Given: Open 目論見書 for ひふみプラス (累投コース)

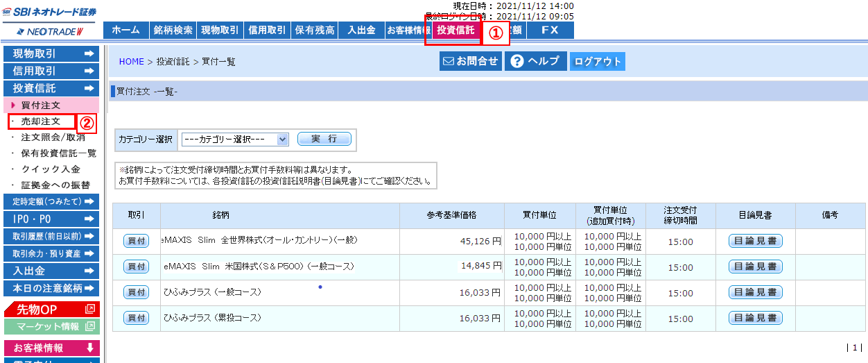Looking at the screenshot, I should [x=755, y=318].
